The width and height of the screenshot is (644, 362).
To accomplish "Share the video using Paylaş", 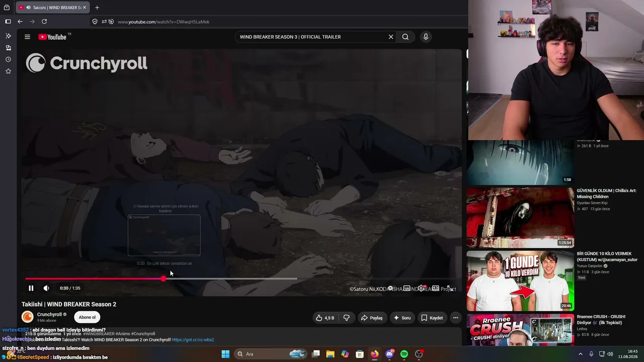I will tap(372, 318).
